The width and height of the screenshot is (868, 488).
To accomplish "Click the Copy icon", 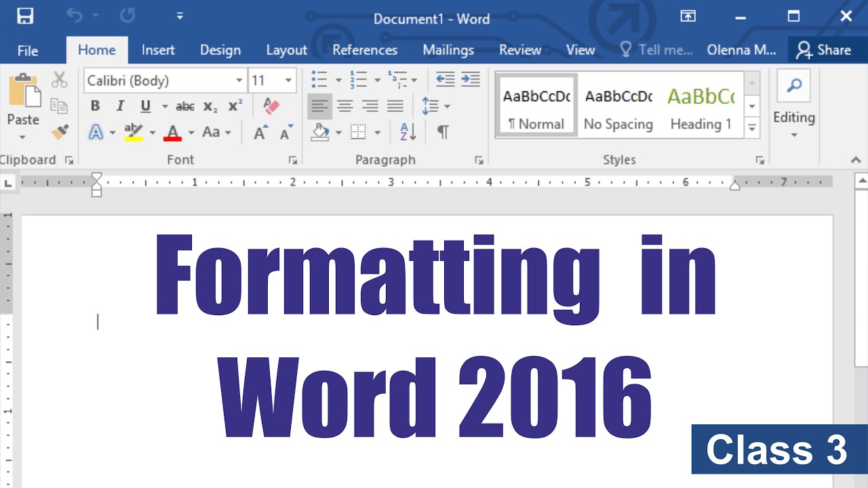I will 60,106.
